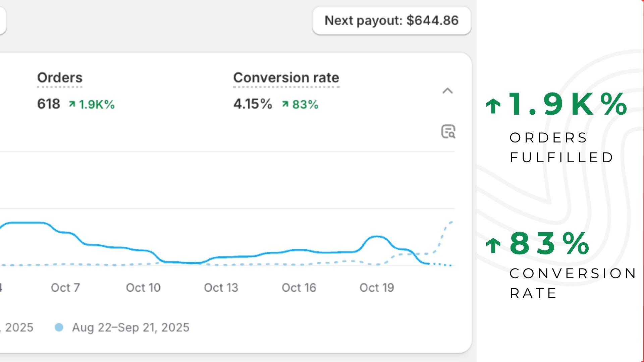
Task: Collapse the metrics card with the chevron
Action: (x=447, y=91)
